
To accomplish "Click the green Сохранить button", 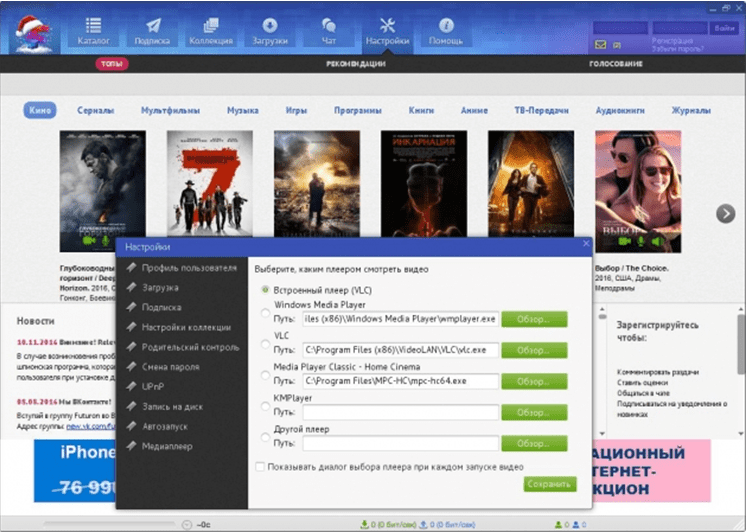I will 549,484.
